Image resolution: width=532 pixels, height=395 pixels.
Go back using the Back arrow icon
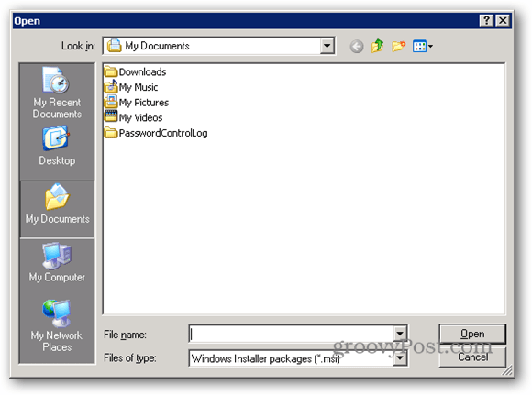pos(357,46)
